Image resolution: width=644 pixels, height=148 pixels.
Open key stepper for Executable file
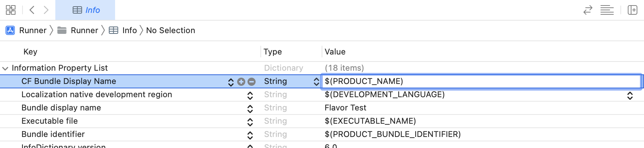click(x=250, y=122)
